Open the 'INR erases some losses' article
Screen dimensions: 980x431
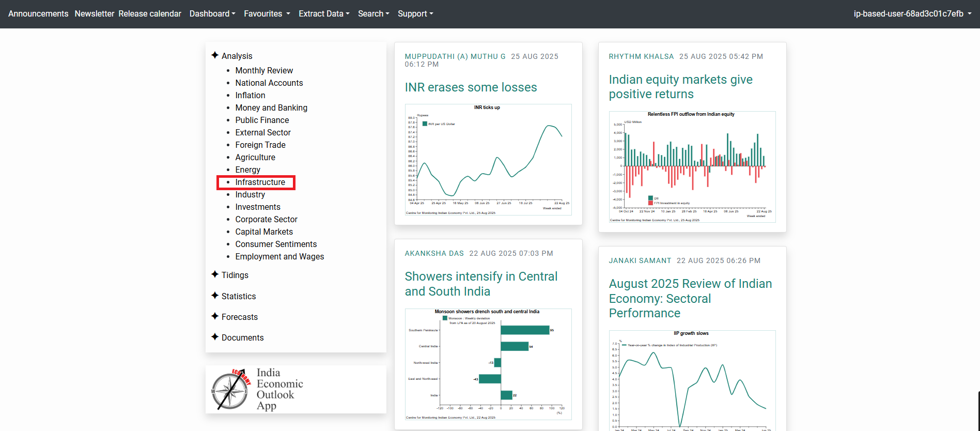coord(471,87)
